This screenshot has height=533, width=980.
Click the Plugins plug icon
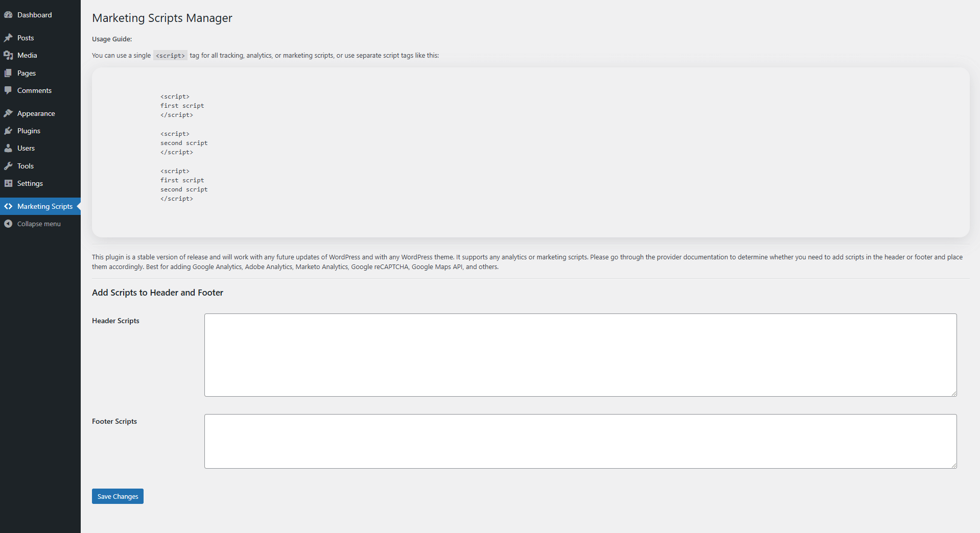click(x=8, y=131)
